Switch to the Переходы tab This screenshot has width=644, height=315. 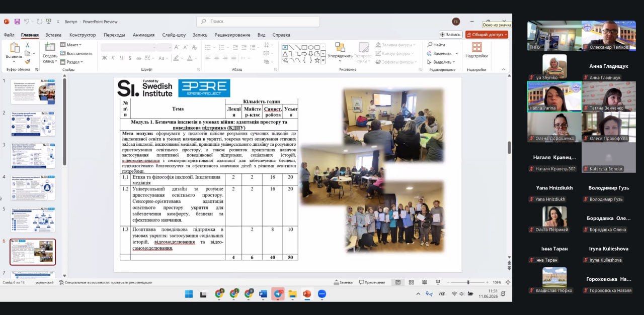coord(114,35)
